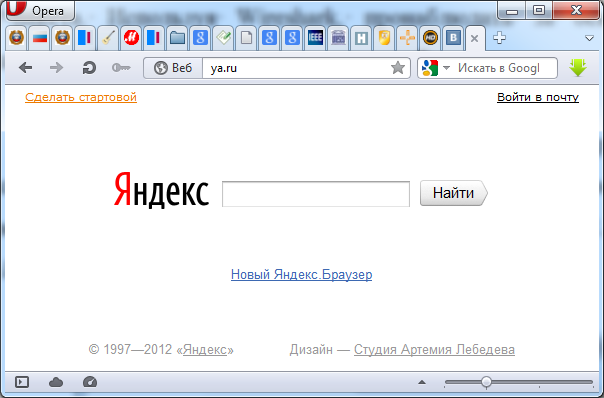Maximize the Opera window

(539, 10)
